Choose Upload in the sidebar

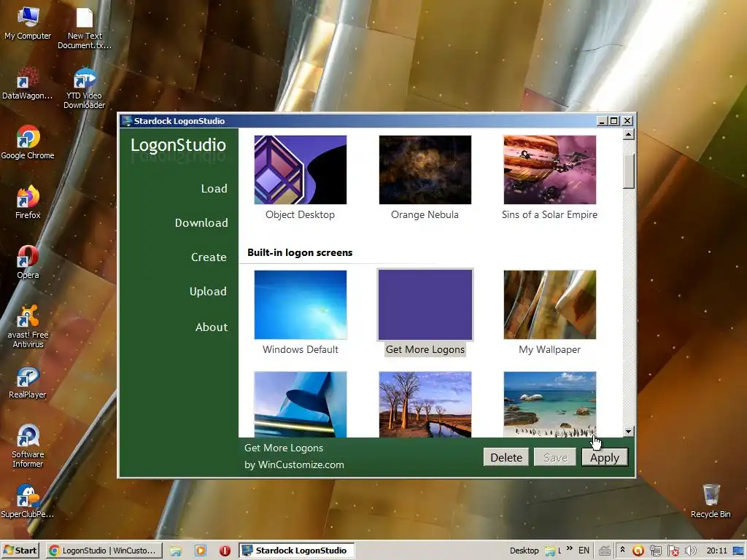pos(208,292)
